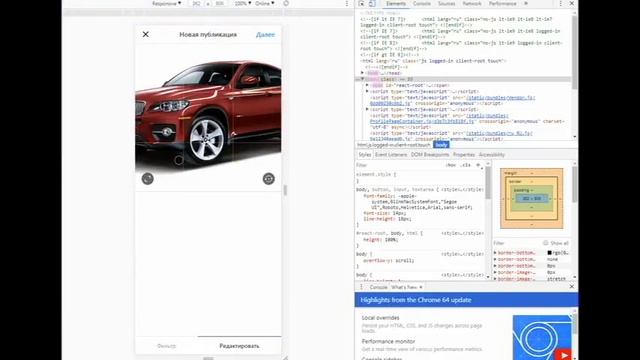Click the Styles pane scrollbar

pyautogui.click(x=488, y=183)
